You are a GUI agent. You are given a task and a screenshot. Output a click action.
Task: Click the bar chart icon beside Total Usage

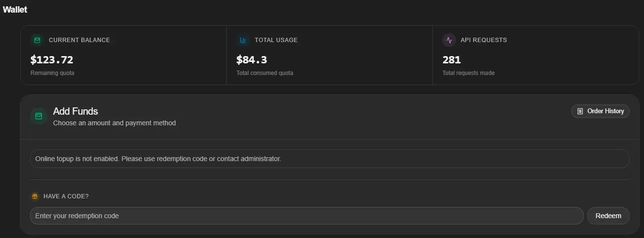point(243,40)
